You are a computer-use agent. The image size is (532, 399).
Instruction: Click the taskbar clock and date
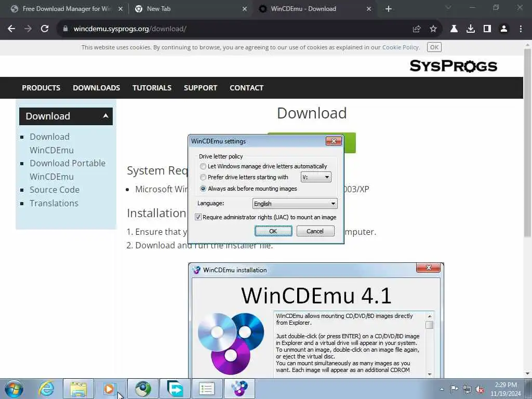pyautogui.click(x=506, y=389)
